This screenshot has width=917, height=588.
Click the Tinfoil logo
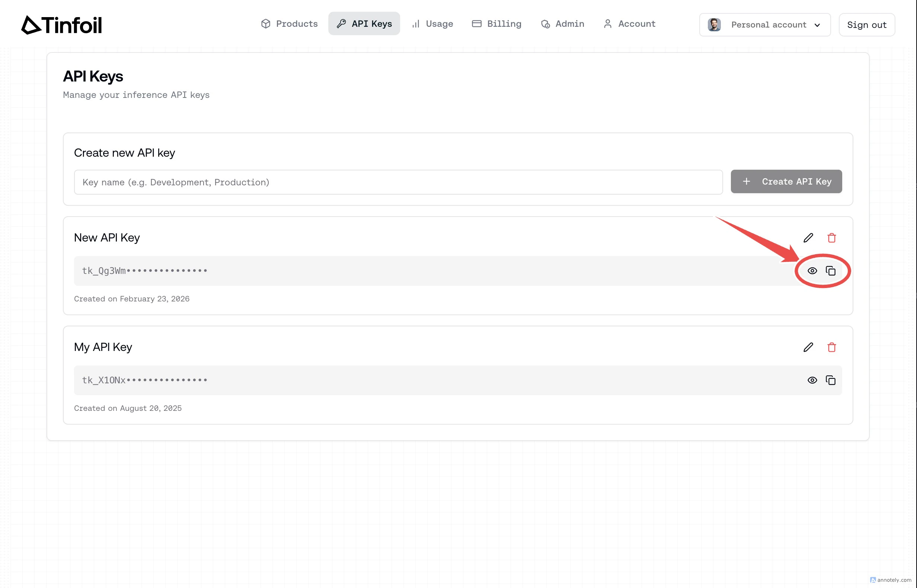[x=62, y=24]
